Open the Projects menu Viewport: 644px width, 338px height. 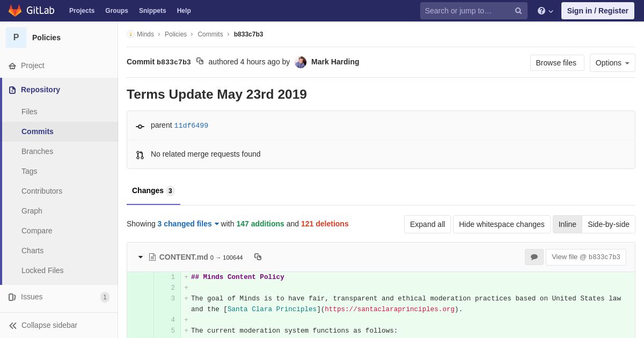point(82,11)
